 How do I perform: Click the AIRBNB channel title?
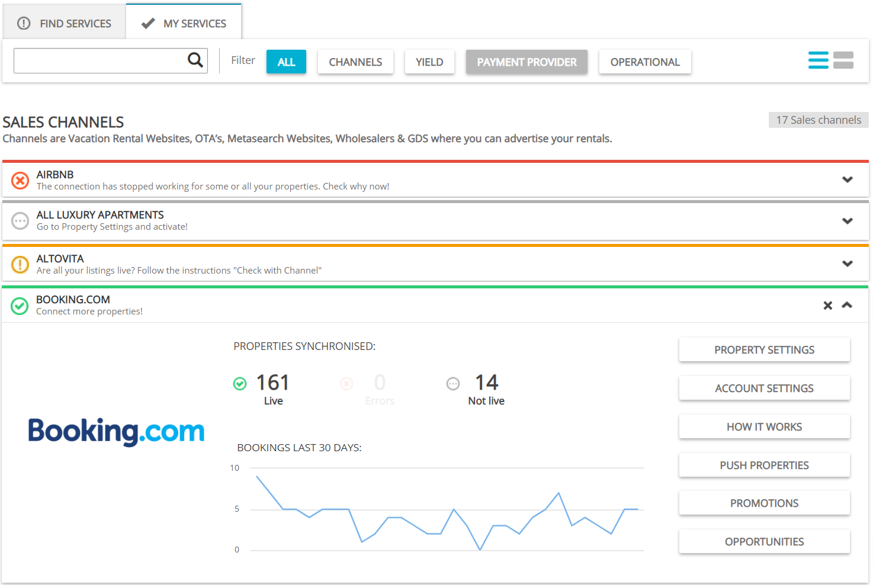[x=55, y=175]
